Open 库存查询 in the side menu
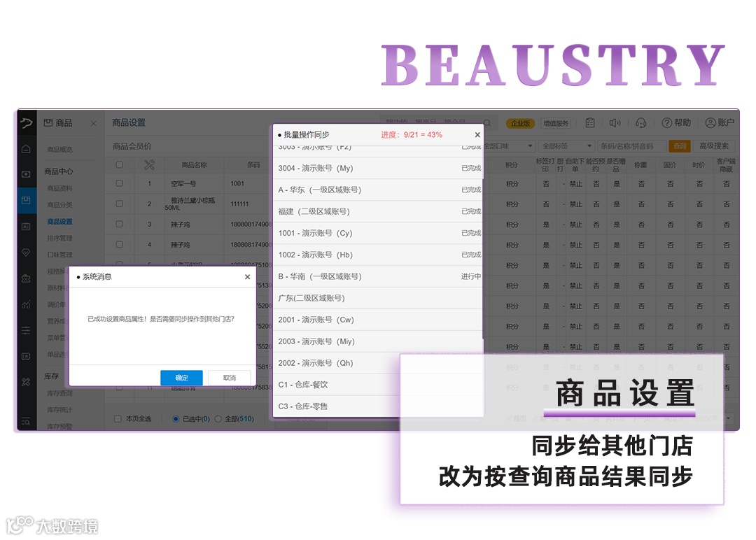The image size is (756, 540). pos(59,393)
